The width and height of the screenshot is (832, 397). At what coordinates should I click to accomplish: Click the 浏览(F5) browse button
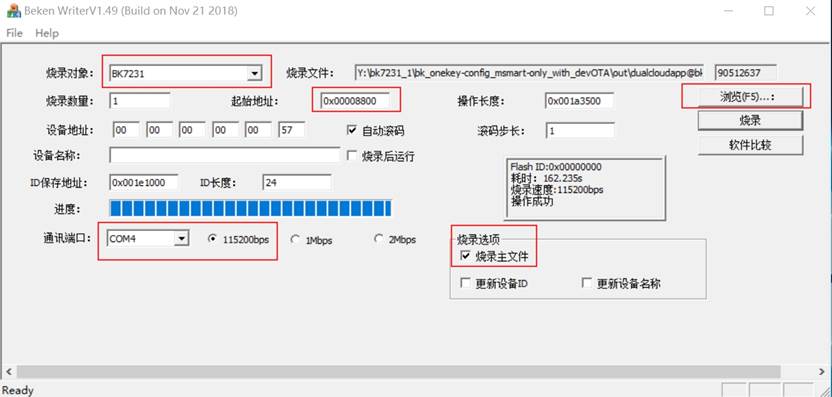click(747, 97)
